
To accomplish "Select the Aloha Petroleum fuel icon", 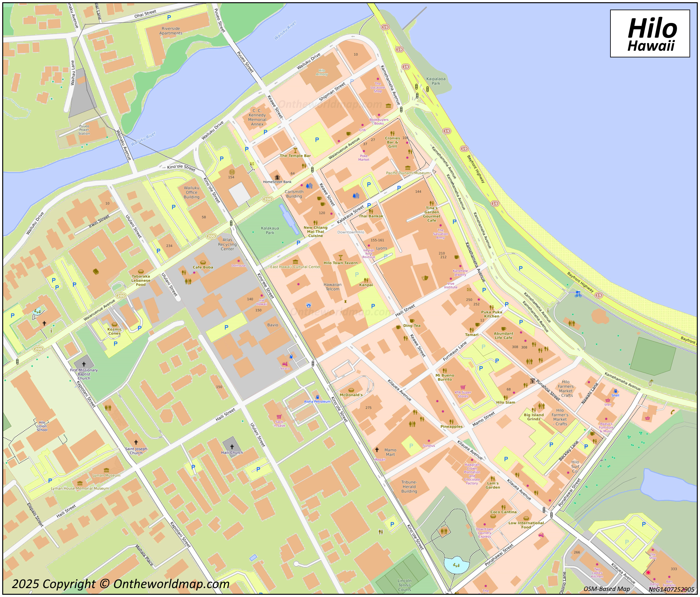I will [317, 397].
